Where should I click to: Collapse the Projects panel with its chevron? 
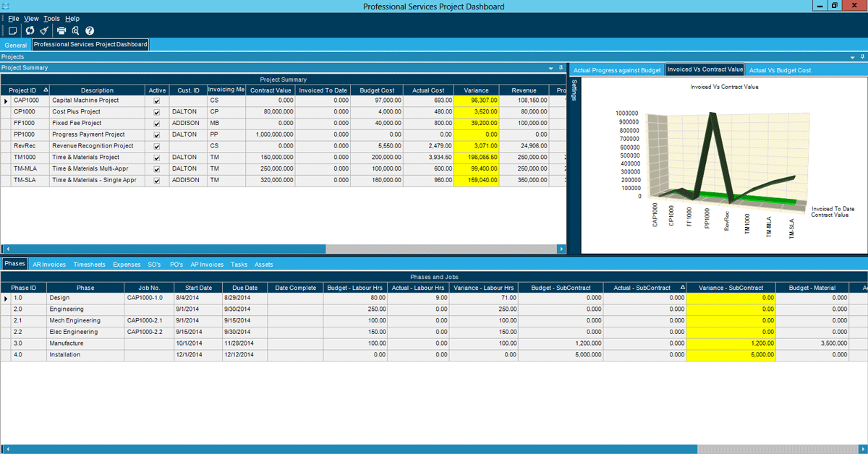(x=851, y=56)
